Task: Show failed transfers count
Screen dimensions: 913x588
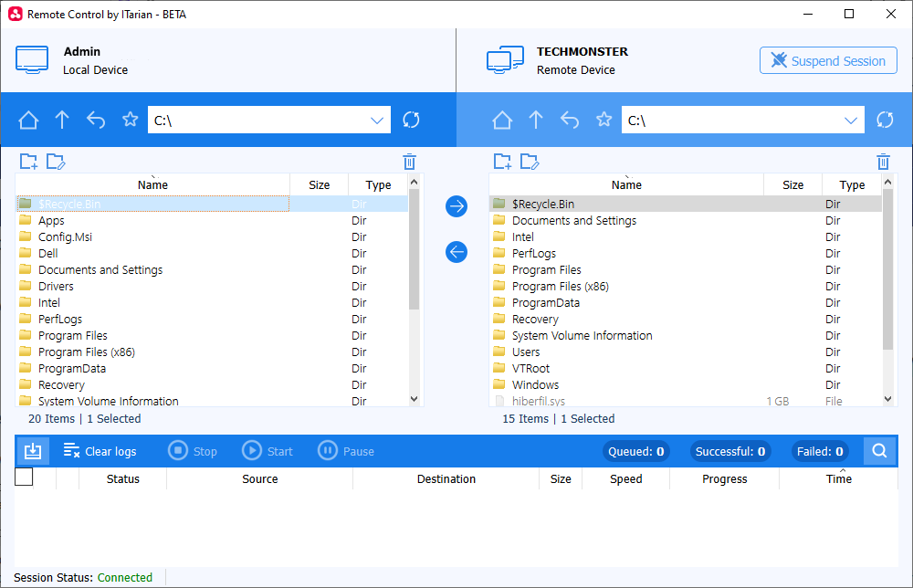Action: point(819,451)
